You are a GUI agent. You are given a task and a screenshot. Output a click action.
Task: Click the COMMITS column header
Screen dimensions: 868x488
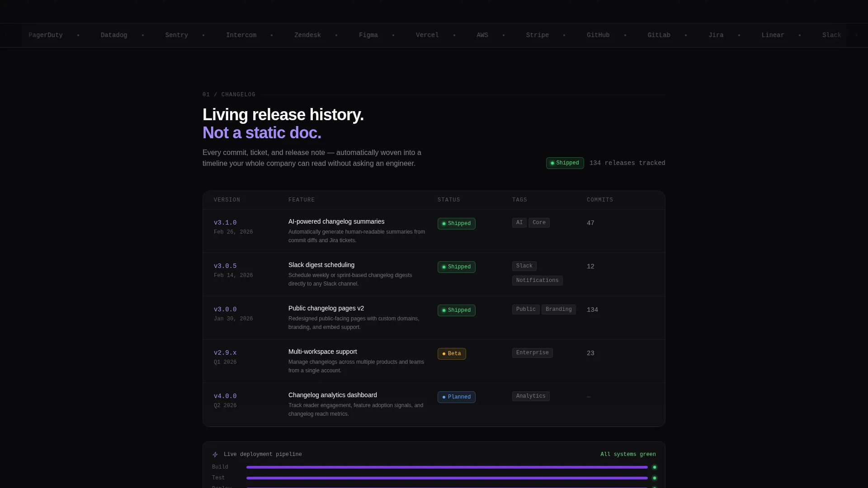coord(600,200)
